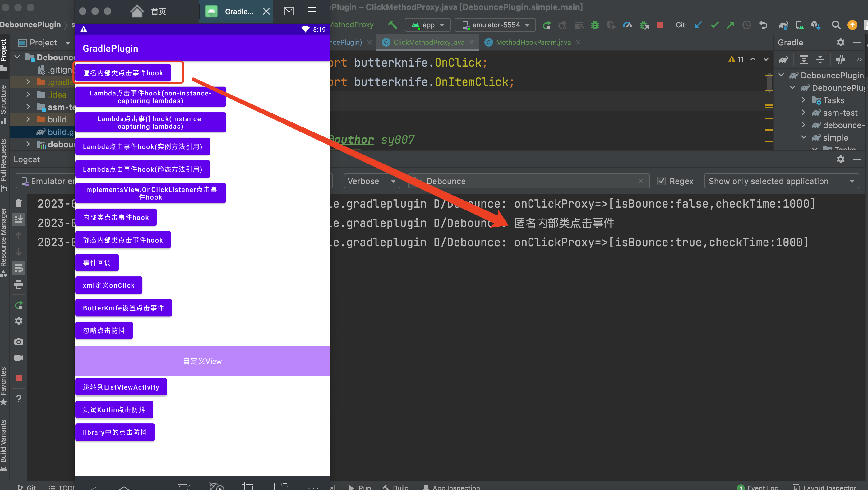Screen dimensions: 868x490
Task: Click the 11 warnings indicator in editor
Action: click(x=736, y=59)
